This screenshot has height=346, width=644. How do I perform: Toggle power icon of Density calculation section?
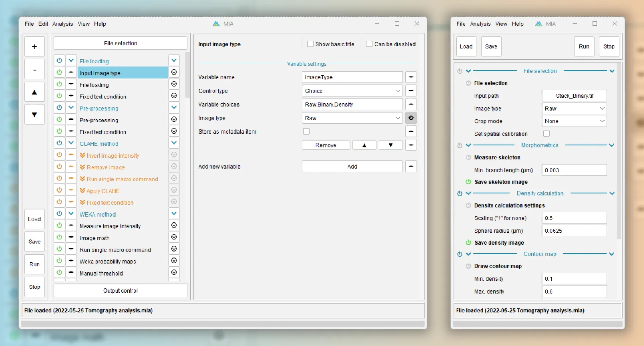tap(459, 193)
